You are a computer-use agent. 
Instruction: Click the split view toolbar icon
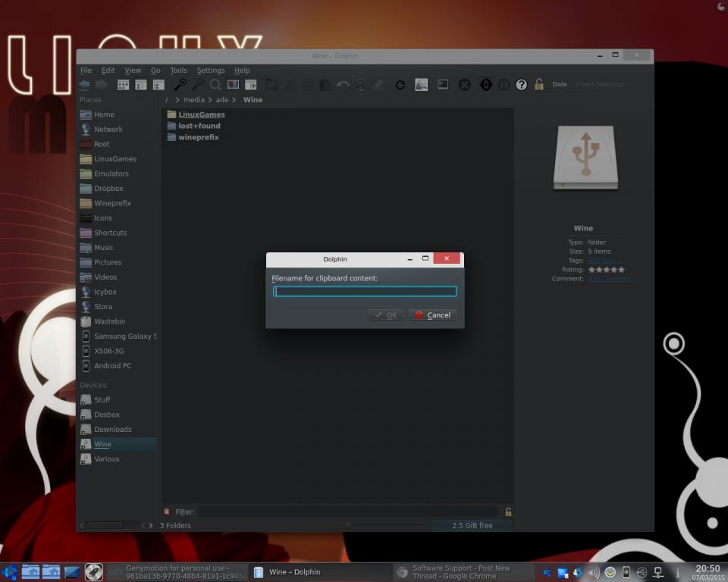pos(250,85)
